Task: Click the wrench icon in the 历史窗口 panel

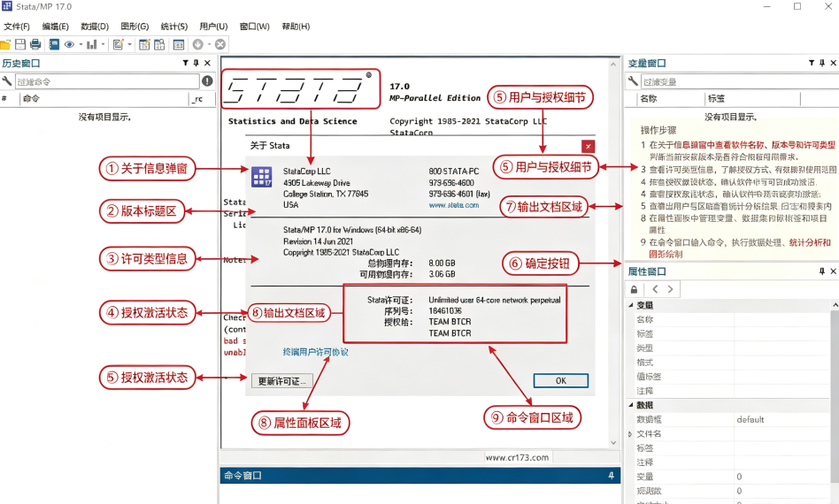Action: tap(6, 81)
